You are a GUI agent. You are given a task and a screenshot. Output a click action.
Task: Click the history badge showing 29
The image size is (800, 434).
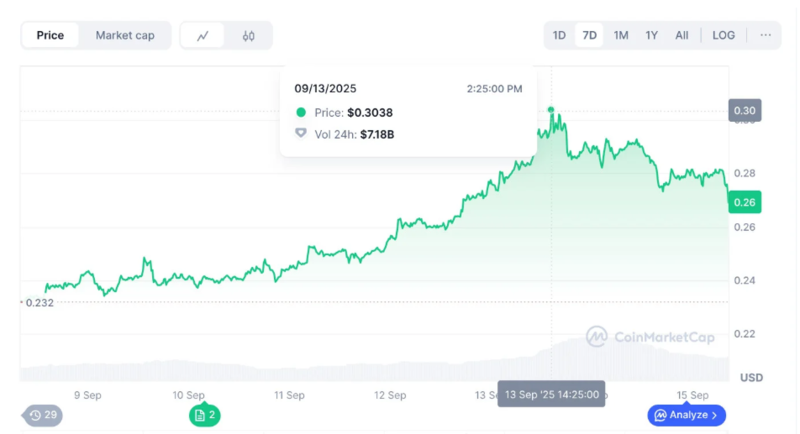point(42,415)
